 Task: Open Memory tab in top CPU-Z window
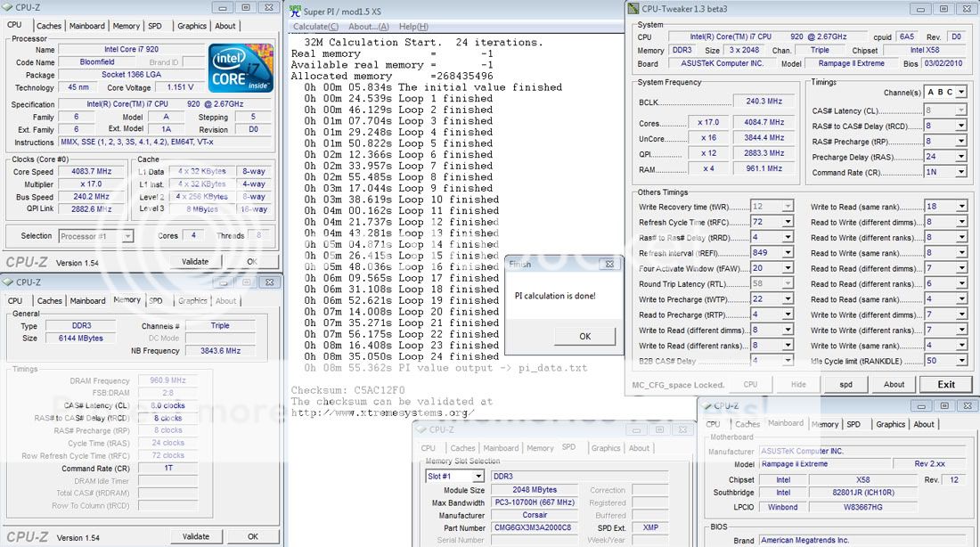coord(127,26)
